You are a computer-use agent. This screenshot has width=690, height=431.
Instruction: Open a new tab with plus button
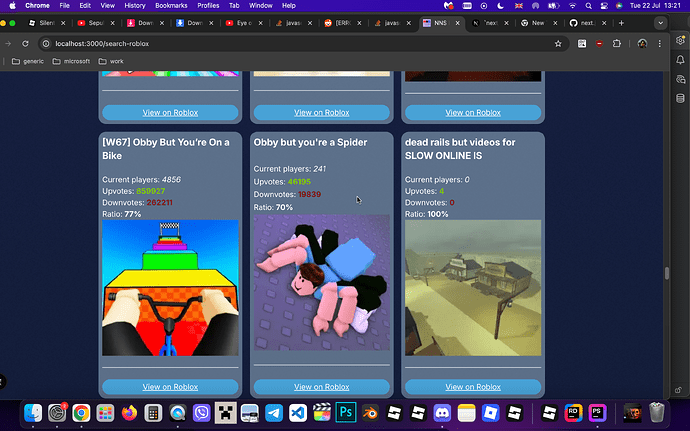coord(621,23)
